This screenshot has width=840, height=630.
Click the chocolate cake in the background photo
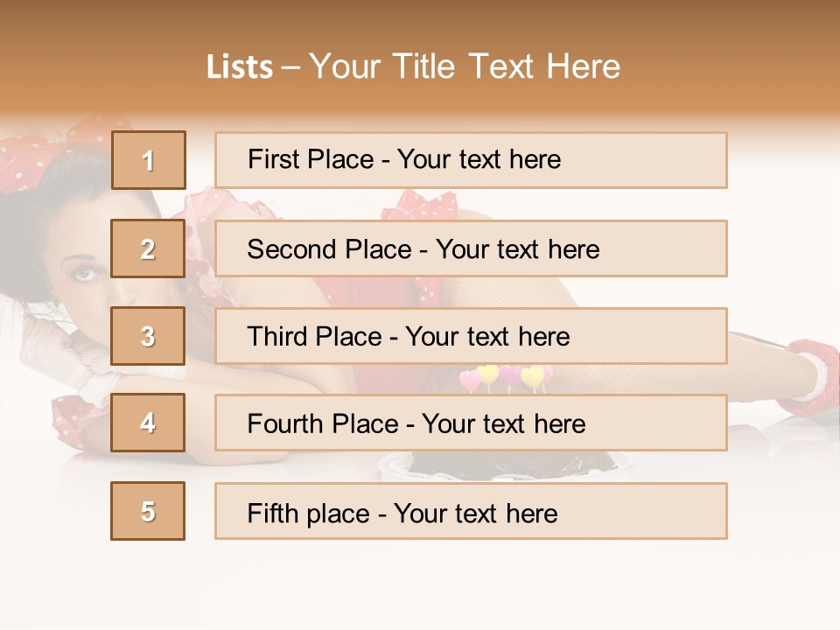472,465
